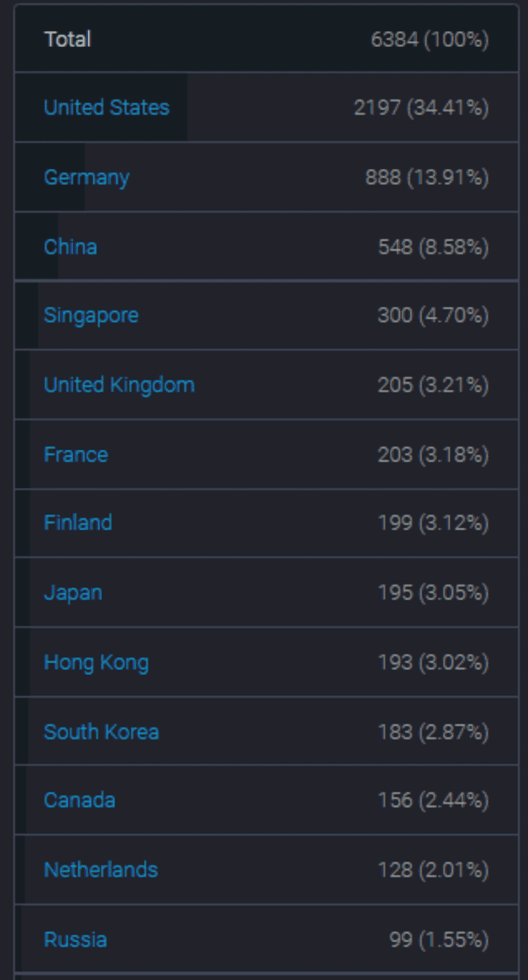The image size is (528, 980).
Task: Follow the United Kingdom link
Action: (119, 385)
